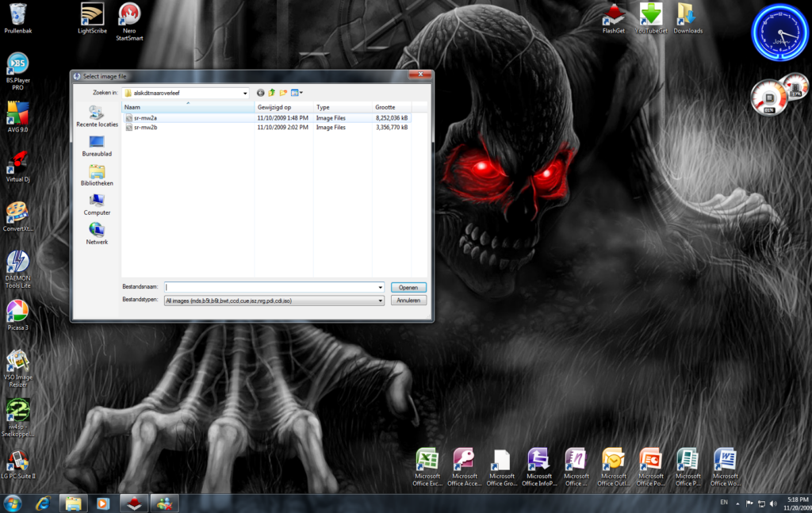Create a new folder in the file dialog
Viewport: 812px width, 513px height.
click(x=283, y=94)
